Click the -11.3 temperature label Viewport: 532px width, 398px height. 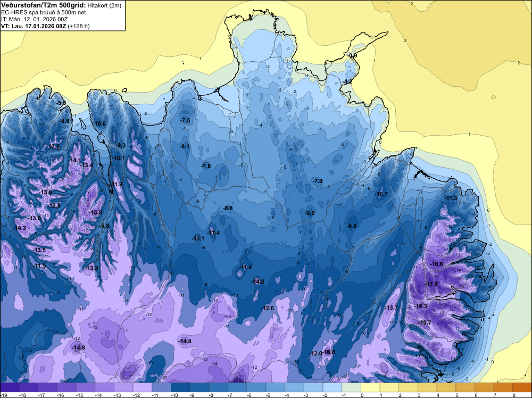coord(451,198)
